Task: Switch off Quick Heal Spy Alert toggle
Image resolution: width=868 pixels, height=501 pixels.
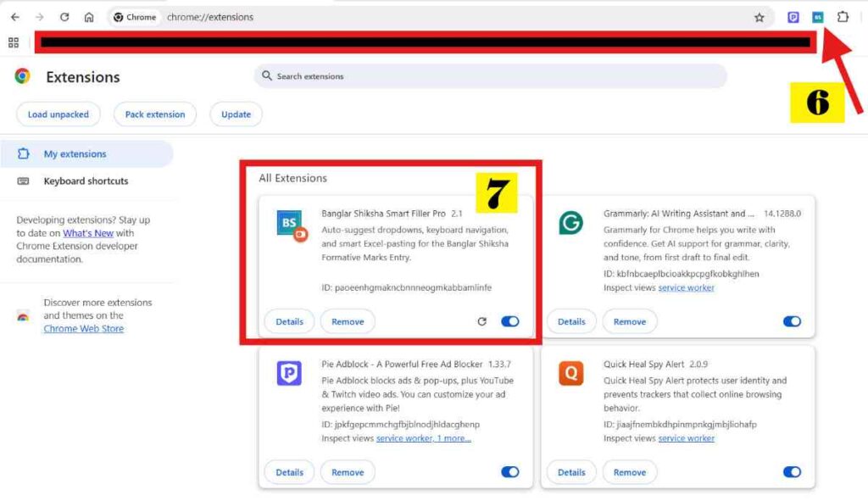Action: (792, 472)
